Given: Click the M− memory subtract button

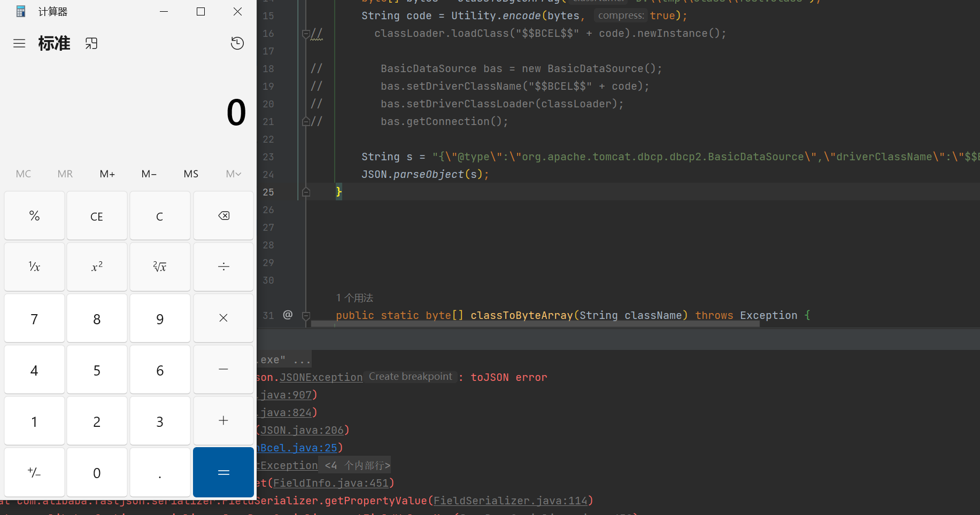Looking at the screenshot, I should 149,174.
